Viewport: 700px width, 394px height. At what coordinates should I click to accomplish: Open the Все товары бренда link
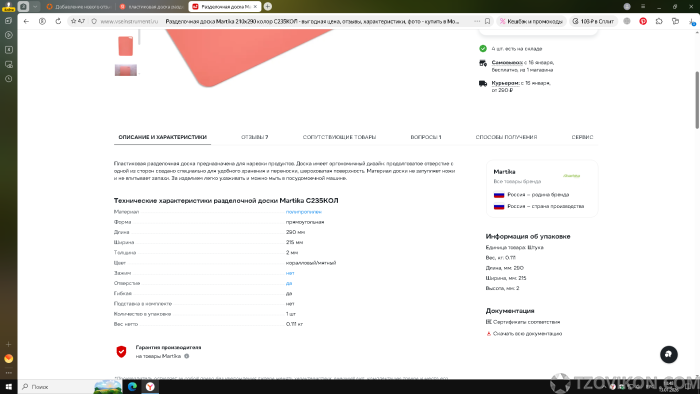517,181
